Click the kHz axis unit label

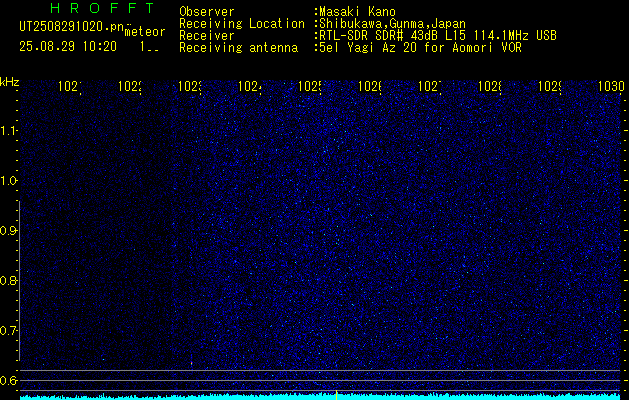[10, 82]
